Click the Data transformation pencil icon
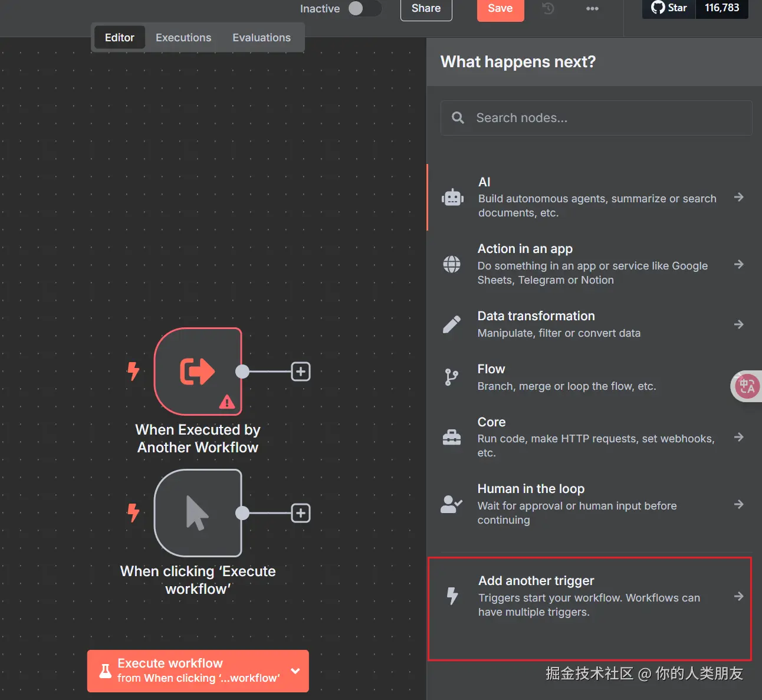762x700 pixels. click(x=452, y=324)
